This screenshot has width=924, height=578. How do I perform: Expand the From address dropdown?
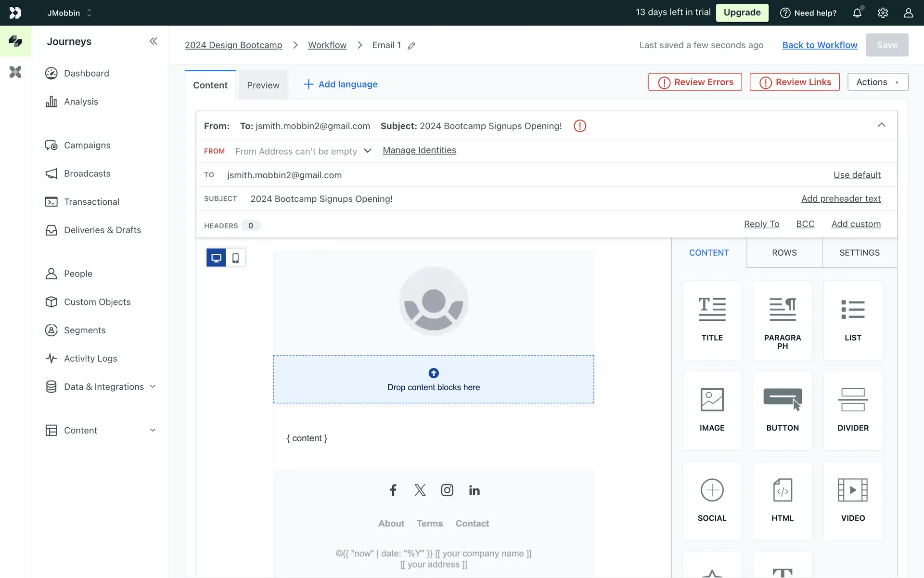point(368,151)
